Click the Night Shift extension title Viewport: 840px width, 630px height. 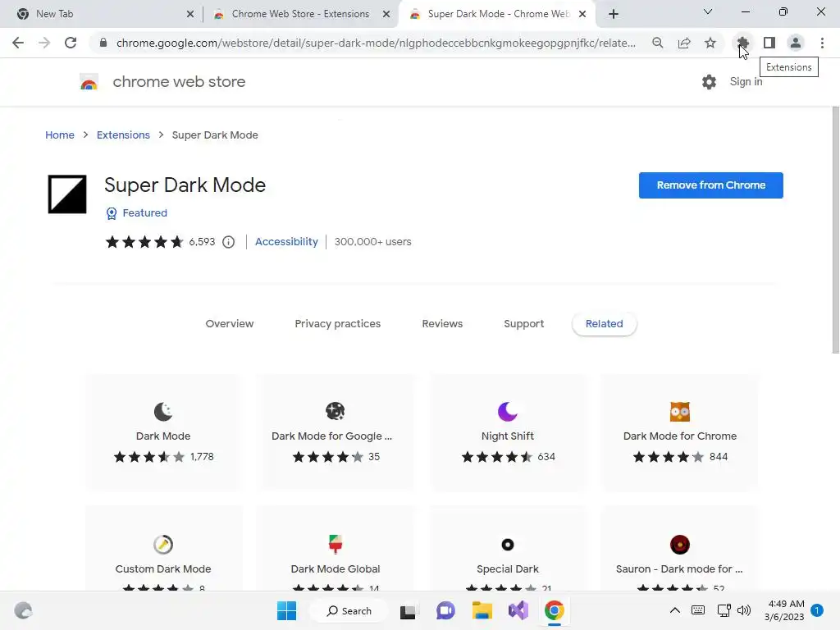click(507, 436)
